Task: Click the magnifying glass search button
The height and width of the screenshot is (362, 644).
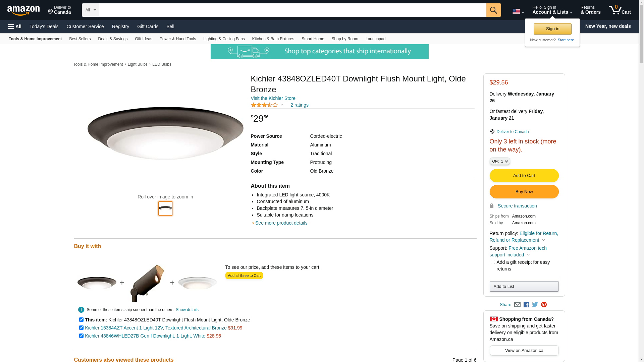Action: point(493,10)
